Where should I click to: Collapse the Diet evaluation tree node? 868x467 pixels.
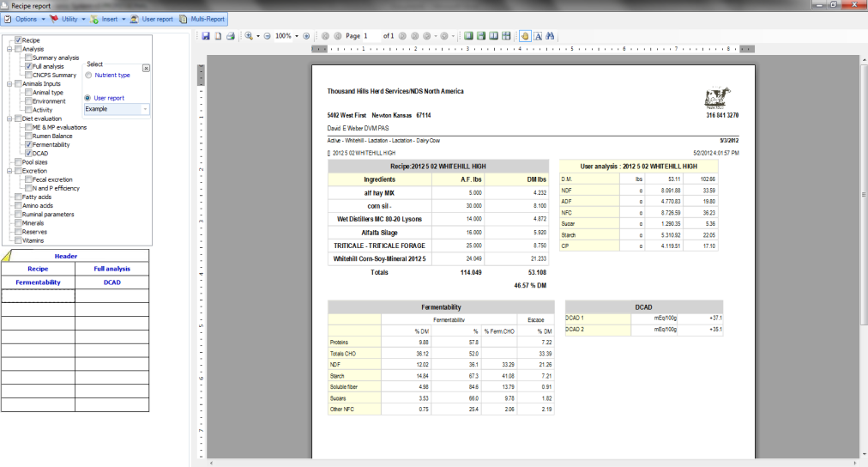9,118
